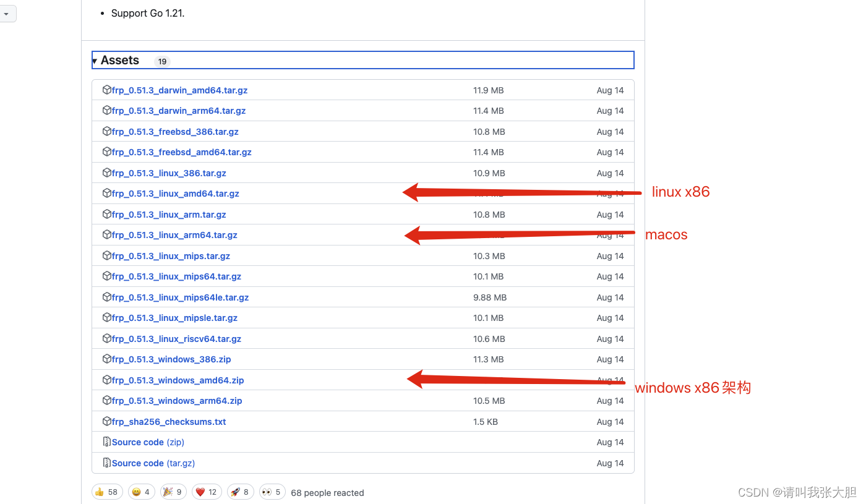Click Aug 14 date in Source code (zip) row
The image size is (866, 504).
[x=611, y=442]
